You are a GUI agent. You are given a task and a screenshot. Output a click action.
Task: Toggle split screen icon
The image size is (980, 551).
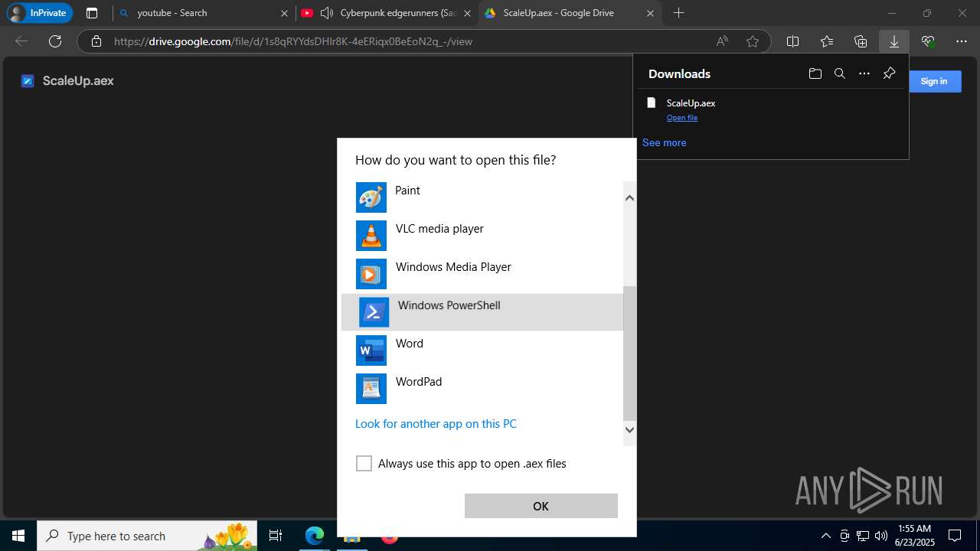click(793, 41)
